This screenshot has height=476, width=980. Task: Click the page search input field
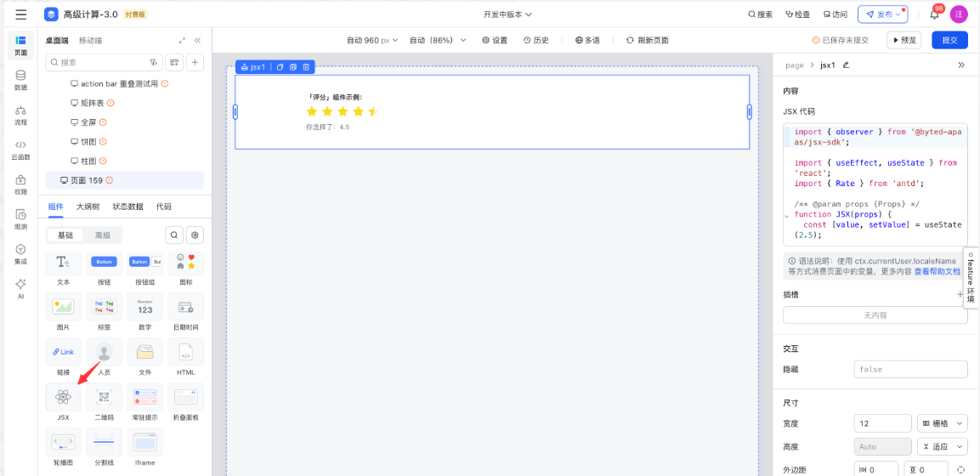point(104,62)
